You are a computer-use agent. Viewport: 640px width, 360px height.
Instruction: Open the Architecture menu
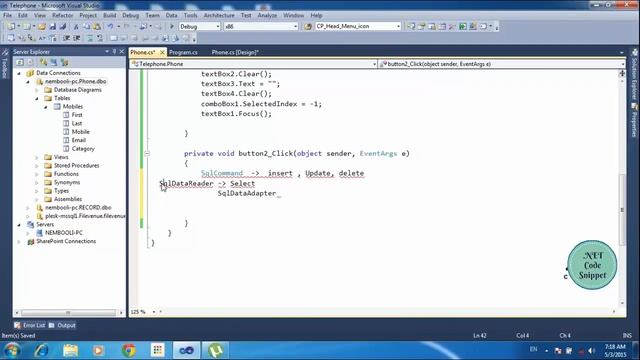[x=219, y=16]
